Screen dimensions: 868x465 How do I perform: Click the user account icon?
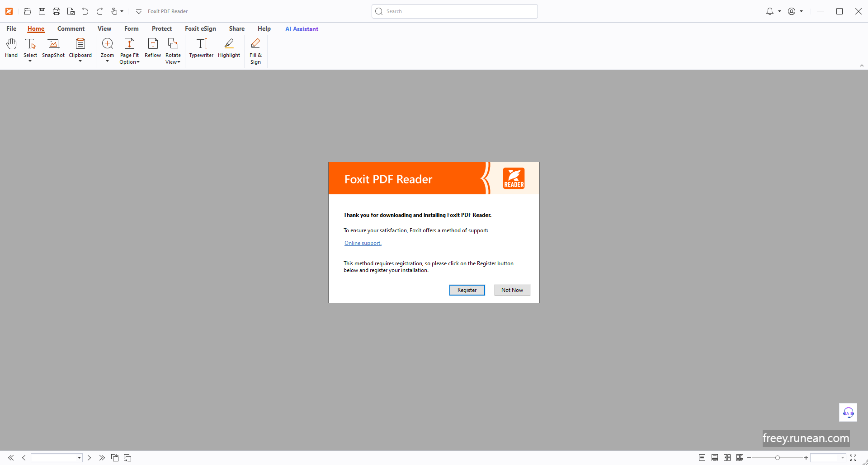click(792, 11)
